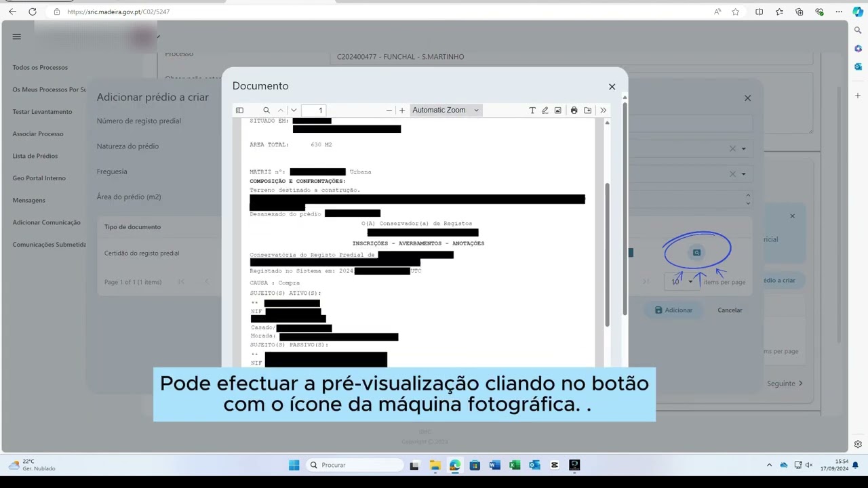Click the PDF page number field

click(315, 110)
